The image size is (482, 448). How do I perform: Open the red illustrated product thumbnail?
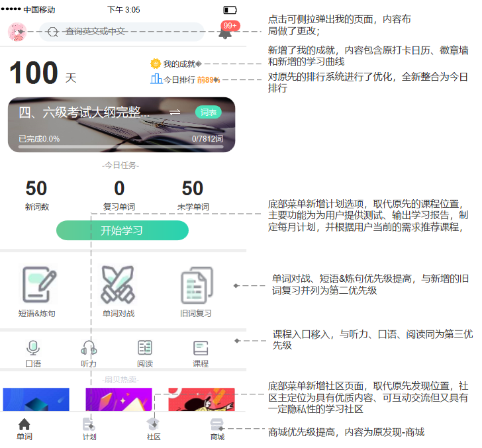[x=202, y=399]
